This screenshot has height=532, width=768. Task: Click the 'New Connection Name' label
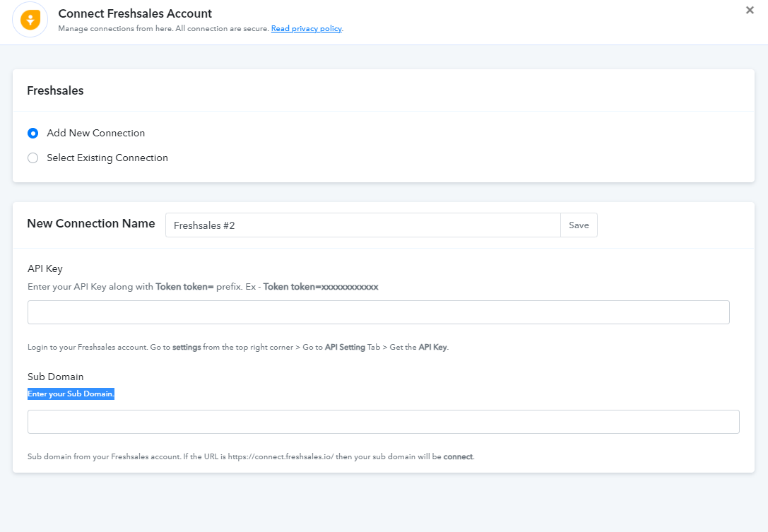coord(91,223)
